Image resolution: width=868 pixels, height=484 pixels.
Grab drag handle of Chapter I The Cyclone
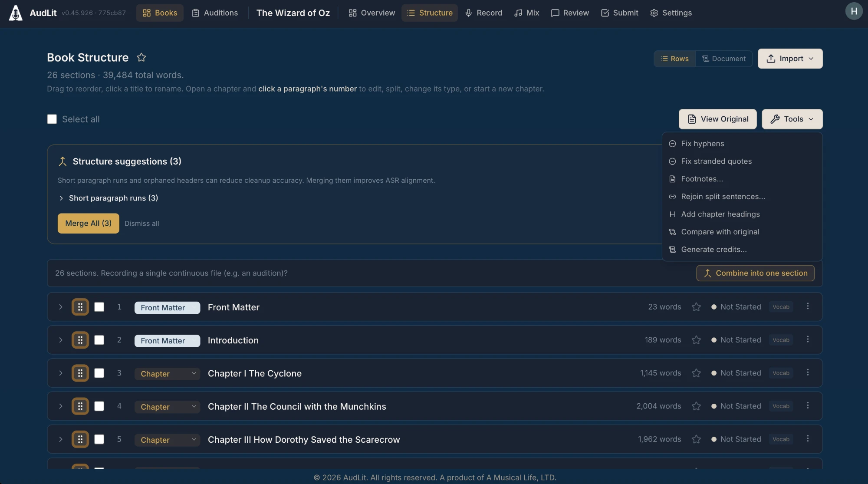click(x=80, y=373)
